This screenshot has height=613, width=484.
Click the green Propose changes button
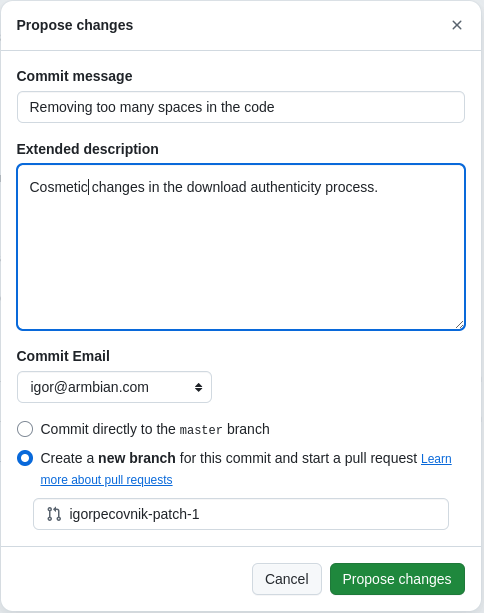(397, 579)
